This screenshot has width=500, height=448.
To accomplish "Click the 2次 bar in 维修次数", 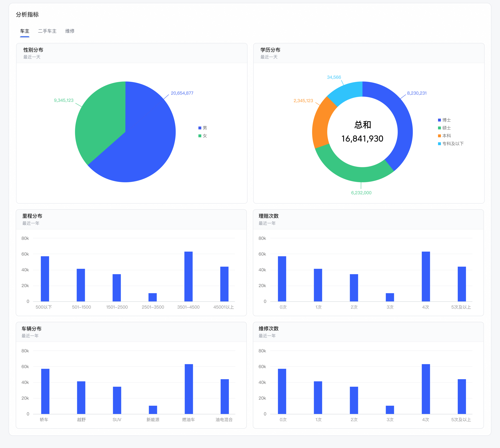I will pyautogui.click(x=354, y=400).
